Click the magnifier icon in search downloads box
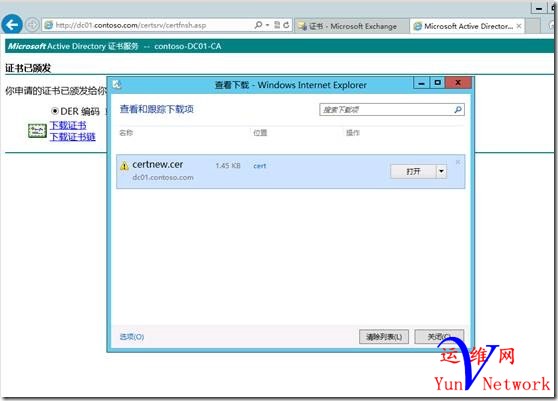 (458, 110)
